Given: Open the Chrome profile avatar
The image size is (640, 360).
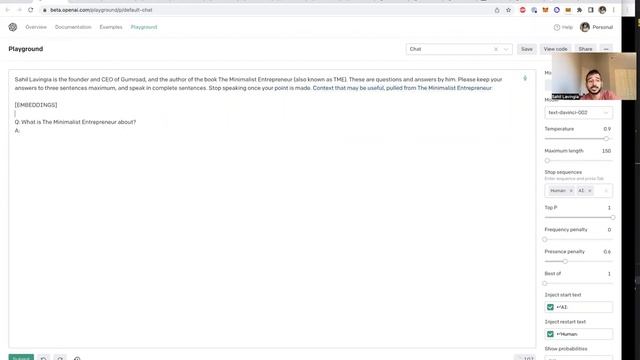Looking at the screenshot, I should 602,10.
